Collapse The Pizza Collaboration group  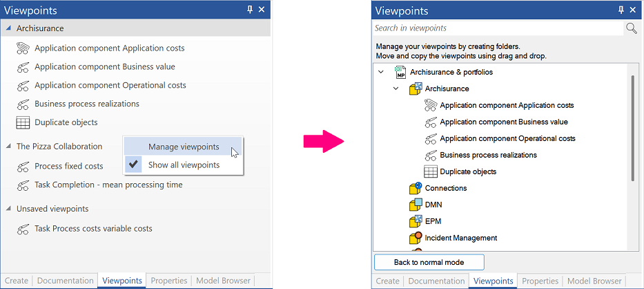tap(8, 146)
